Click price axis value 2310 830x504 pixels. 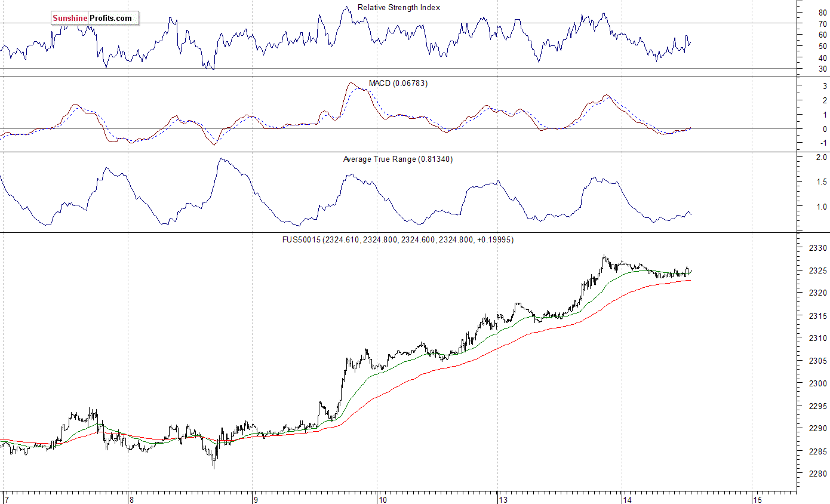pyautogui.click(x=818, y=338)
